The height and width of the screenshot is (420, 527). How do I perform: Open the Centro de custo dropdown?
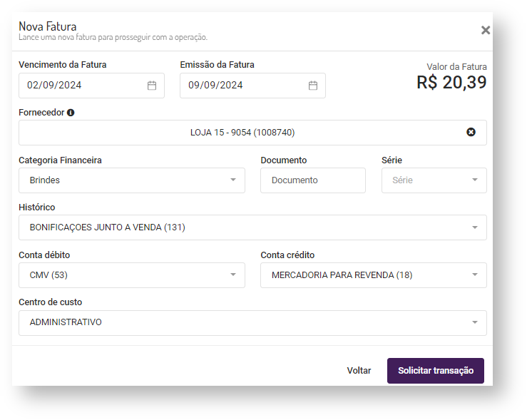[475, 322]
